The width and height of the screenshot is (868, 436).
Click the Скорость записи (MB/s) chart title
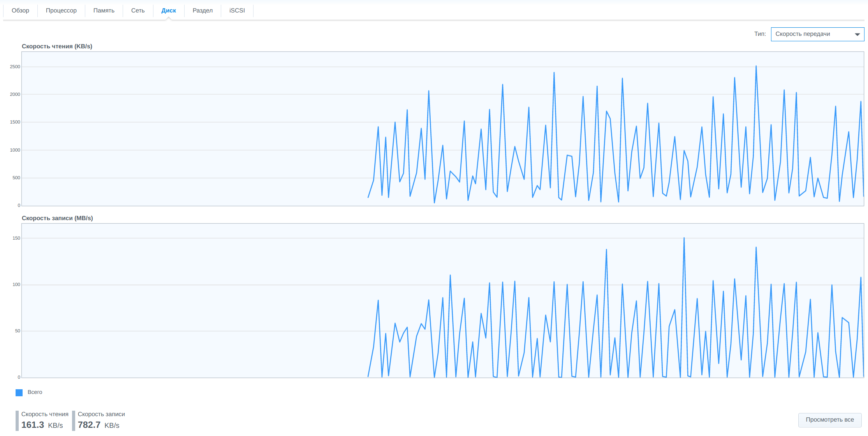click(57, 218)
